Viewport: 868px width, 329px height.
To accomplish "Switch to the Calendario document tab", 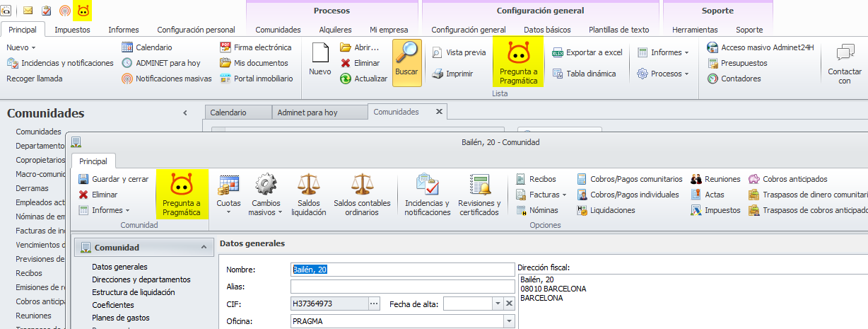I will 228,112.
